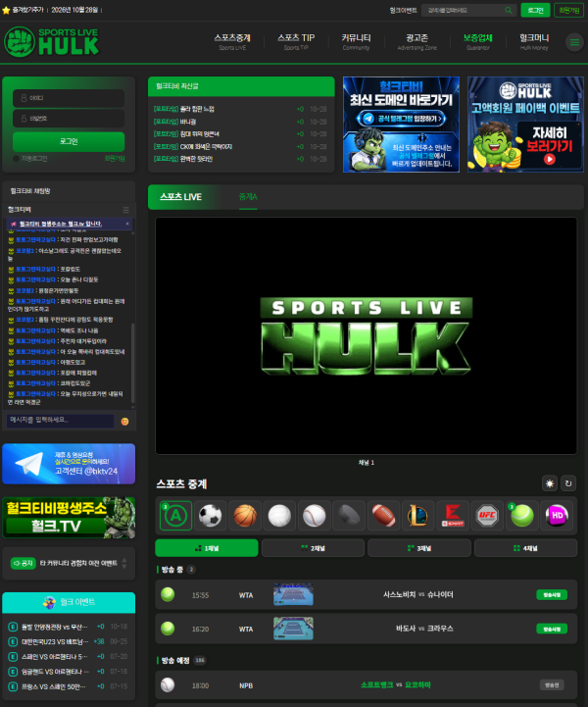588x707 pixels.
Task: Open the Telegram 고객센터 banner
Action: [69, 464]
